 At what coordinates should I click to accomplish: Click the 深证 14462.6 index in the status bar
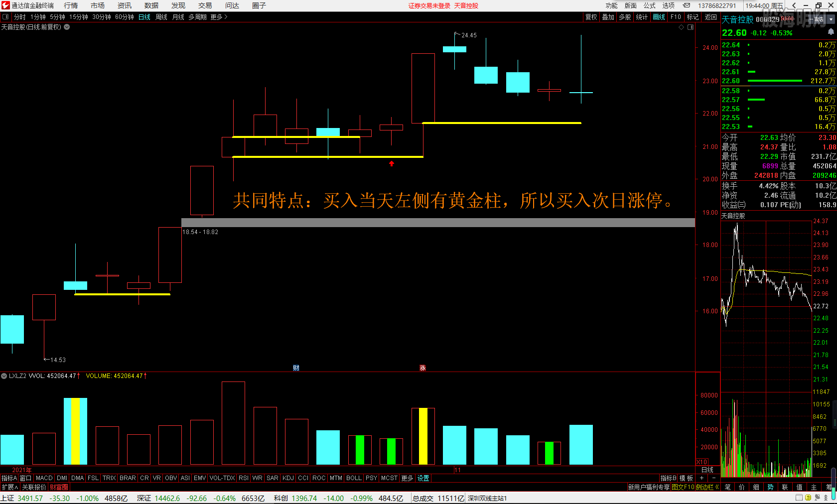(x=158, y=498)
